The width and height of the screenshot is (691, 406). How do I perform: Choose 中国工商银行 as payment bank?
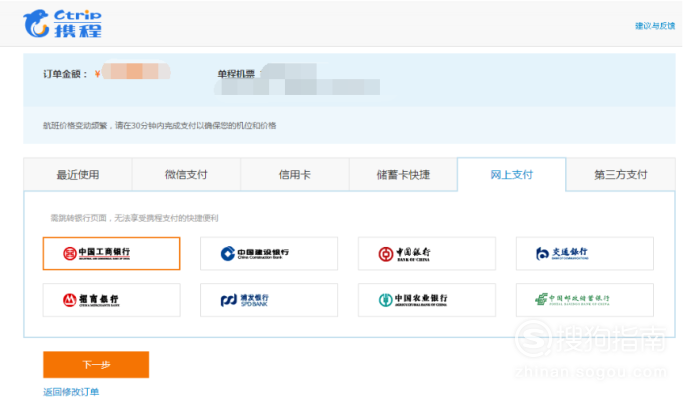[111, 253]
